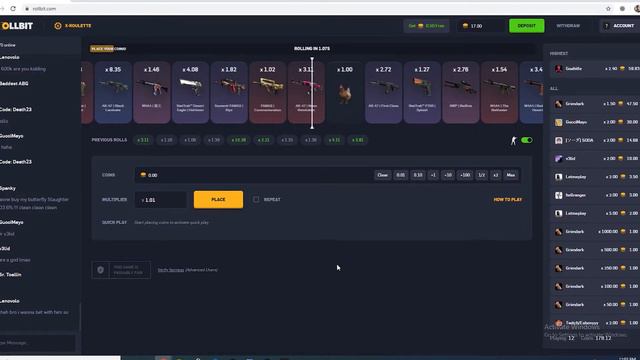Click the bookmark star icon
This screenshot has width=640, height=360.
point(608,9)
